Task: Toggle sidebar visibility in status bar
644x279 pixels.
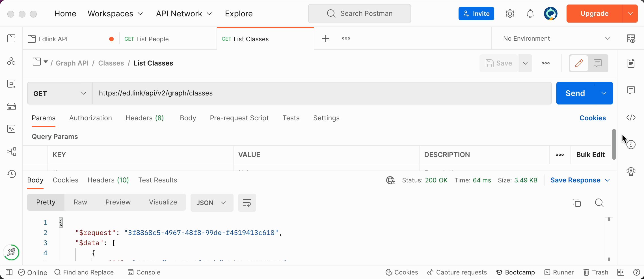Action: [x=9, y=272]
